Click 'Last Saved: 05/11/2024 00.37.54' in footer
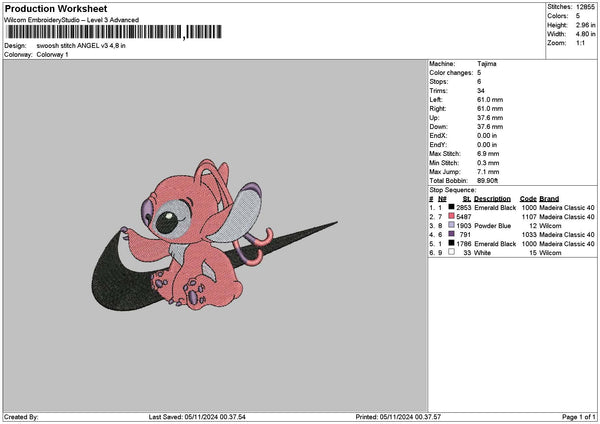 pyautogui.click(x=197, y=417)
